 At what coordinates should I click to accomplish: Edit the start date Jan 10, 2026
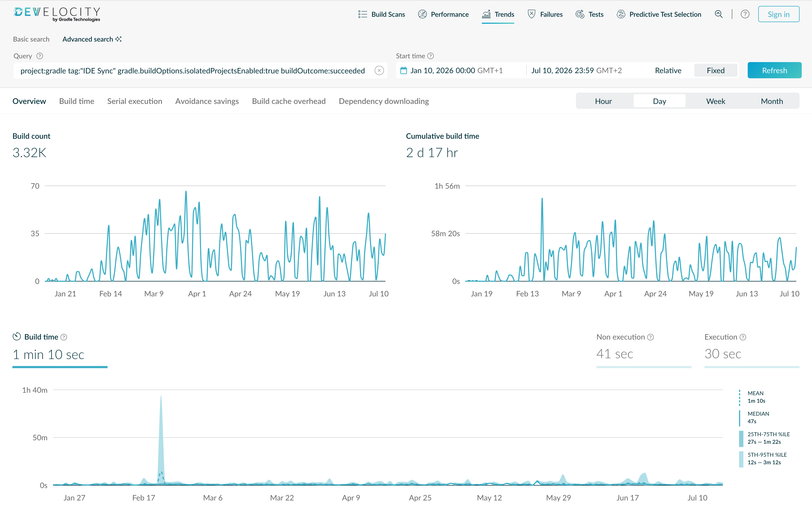(x=457, y=70)
